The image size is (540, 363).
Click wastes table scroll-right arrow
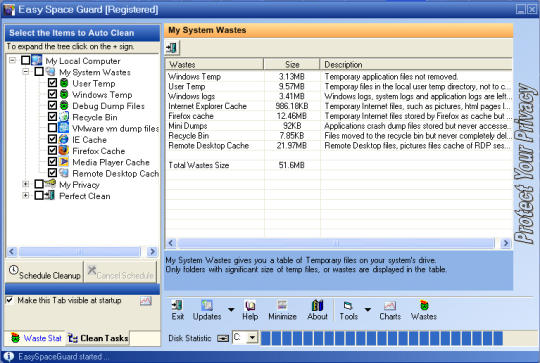pos(505,243)
